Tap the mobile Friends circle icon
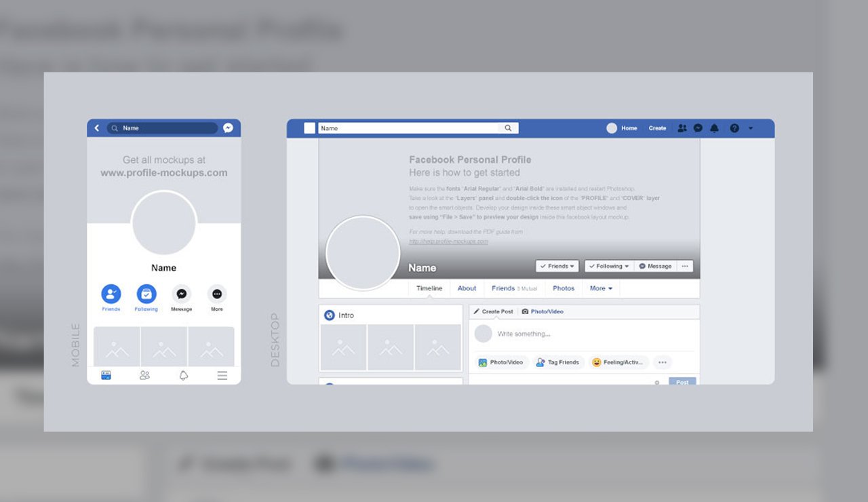 111,294
